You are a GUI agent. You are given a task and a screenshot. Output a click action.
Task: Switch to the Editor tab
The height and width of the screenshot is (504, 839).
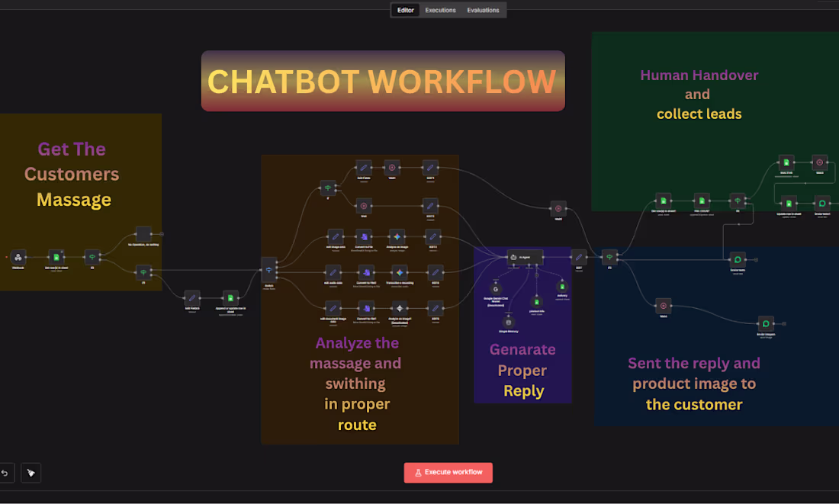(x=405, y=10)
